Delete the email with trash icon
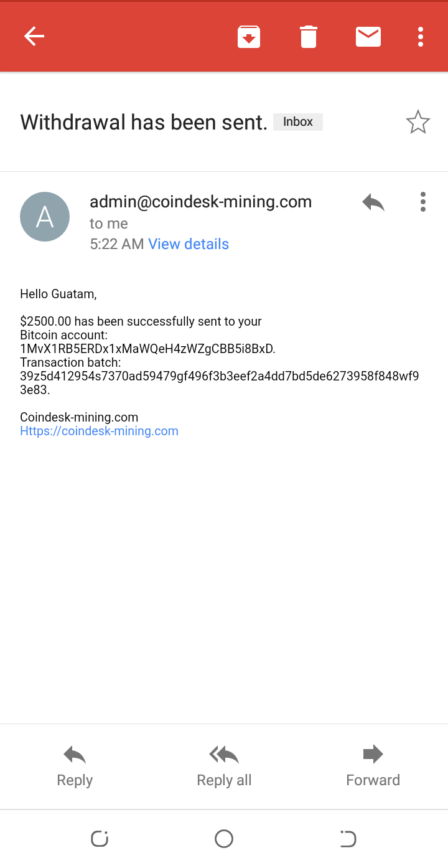The width and height of the screenshot is (448, 868). click(x=309, y=37)
